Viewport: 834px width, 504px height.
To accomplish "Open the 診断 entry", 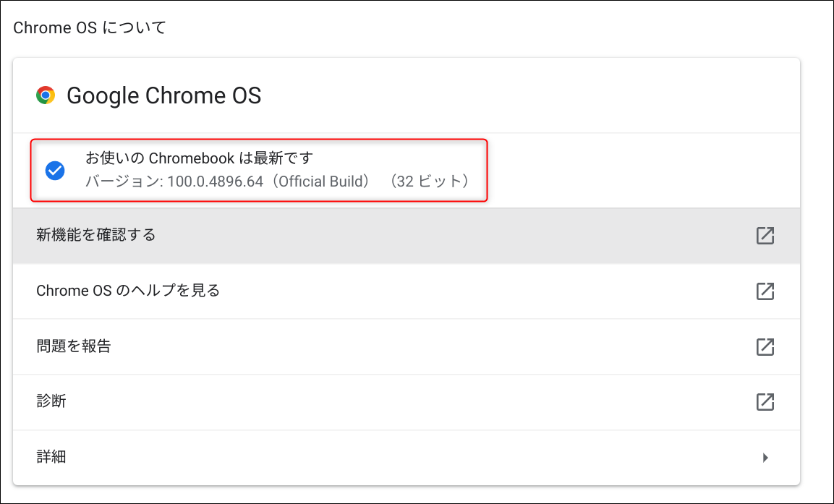I will pos(407,402).
